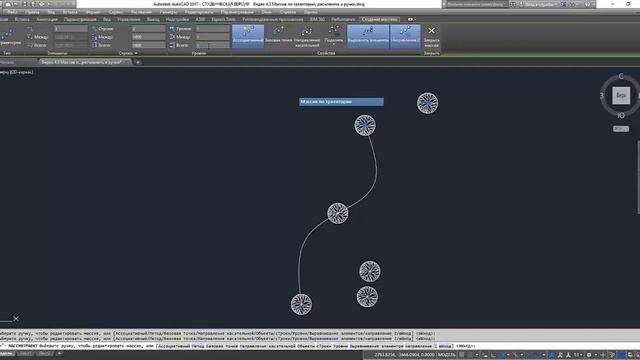Open the Правка menu
Viewport: 640px width, 360px height.
pos(32,12)
